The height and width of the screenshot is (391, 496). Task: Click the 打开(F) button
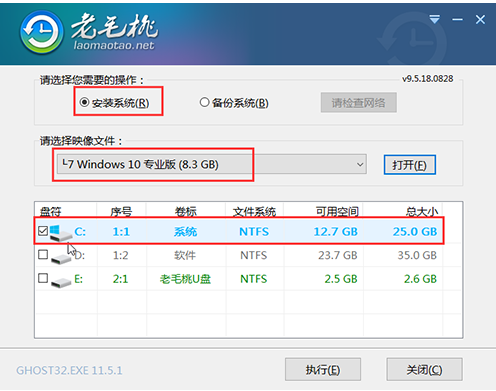[410, 165]
